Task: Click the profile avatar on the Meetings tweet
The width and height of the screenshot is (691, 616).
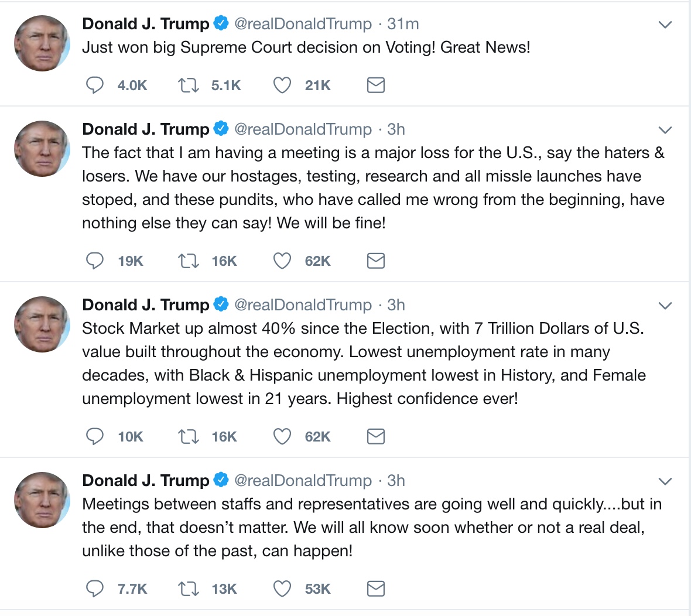Action: (42, 500)
